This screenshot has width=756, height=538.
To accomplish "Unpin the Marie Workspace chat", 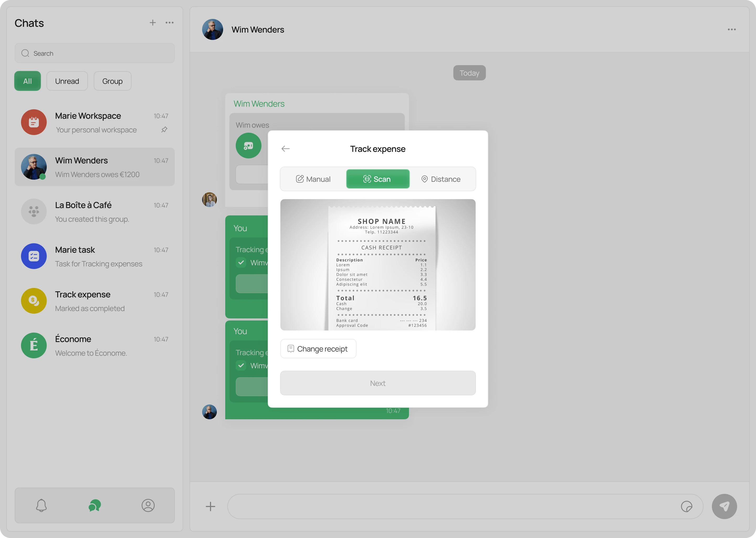I will pyautogui.click(x=165, y=130).
